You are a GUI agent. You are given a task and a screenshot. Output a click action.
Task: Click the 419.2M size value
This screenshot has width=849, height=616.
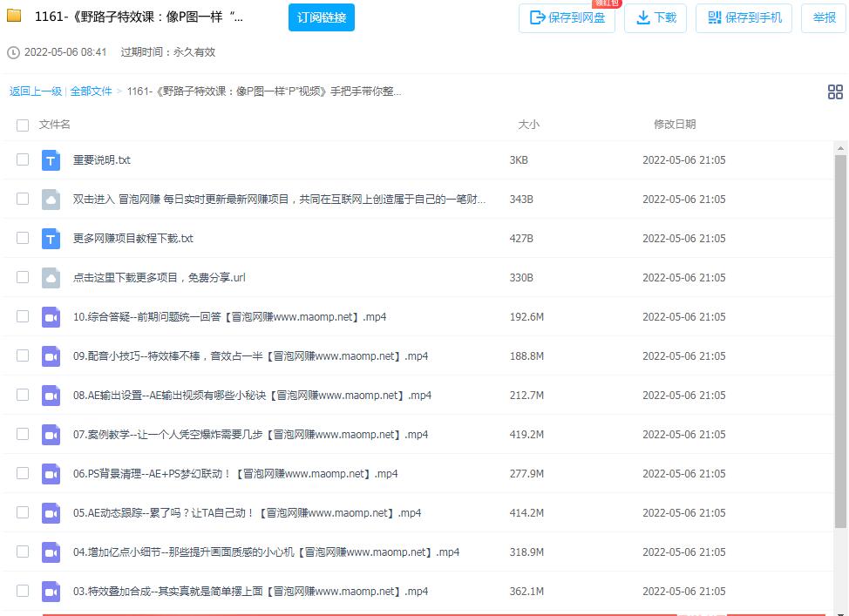(526, 435)
